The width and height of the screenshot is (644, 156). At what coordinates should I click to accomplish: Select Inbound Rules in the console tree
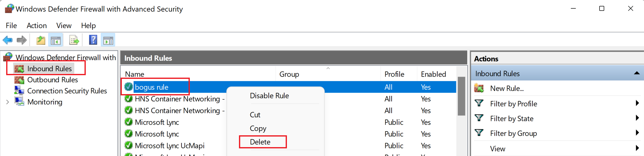pyautogui.click(x=49, y=69)
